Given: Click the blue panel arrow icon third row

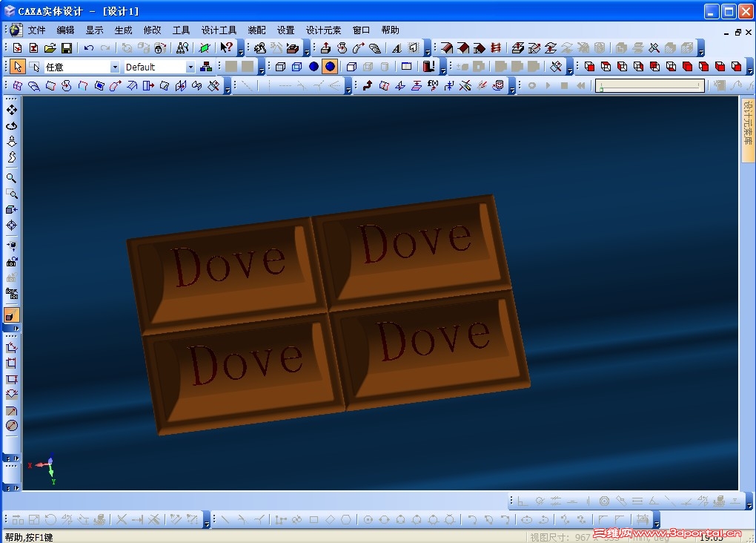Looking at the screenshot, I should click(148, 86).
